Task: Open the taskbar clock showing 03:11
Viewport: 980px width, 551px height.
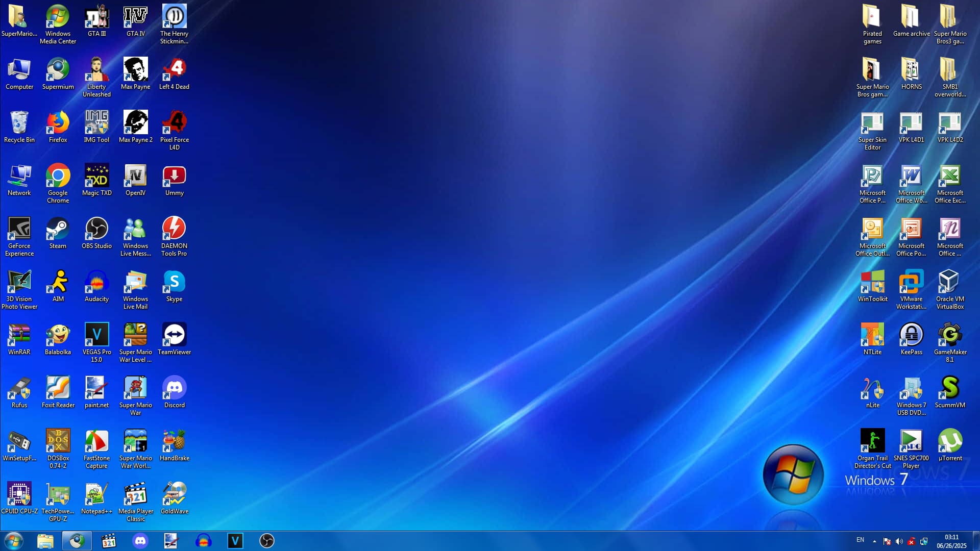Action: [x=951, y=541]
